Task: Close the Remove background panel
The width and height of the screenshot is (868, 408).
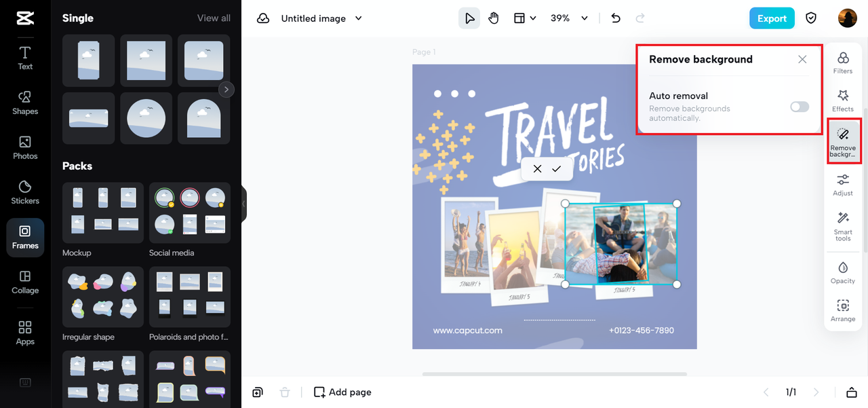Action: [x=802, y=59]
